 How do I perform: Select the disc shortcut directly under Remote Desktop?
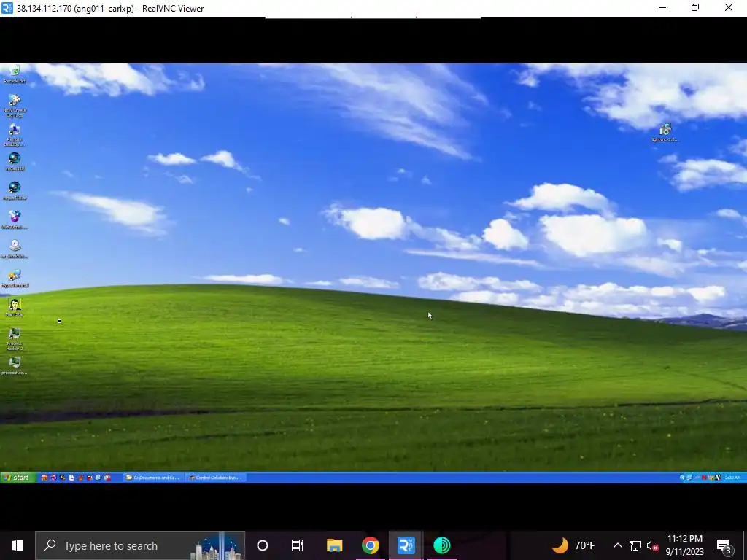(x=15, y=162)
